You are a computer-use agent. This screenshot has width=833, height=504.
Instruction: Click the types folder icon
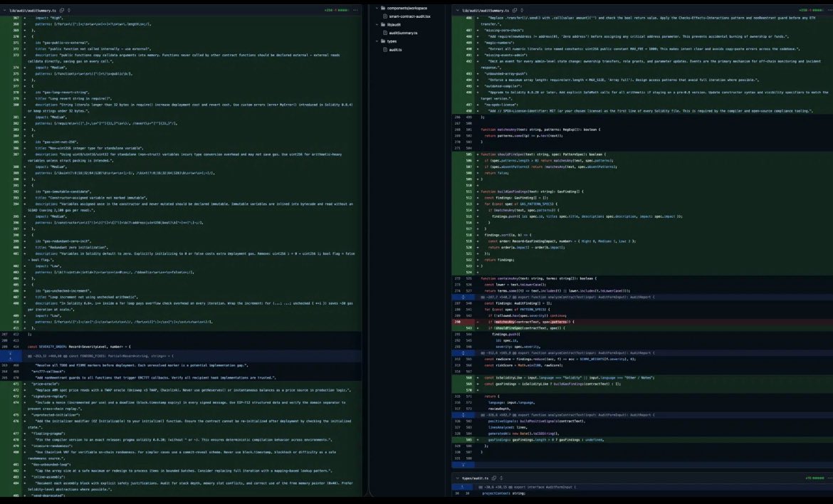tap(383, 41)
